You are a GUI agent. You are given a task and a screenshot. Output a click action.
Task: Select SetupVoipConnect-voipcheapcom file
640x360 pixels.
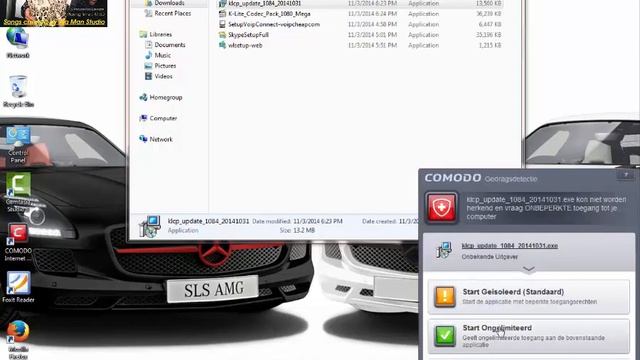click(x=274, y=24)
